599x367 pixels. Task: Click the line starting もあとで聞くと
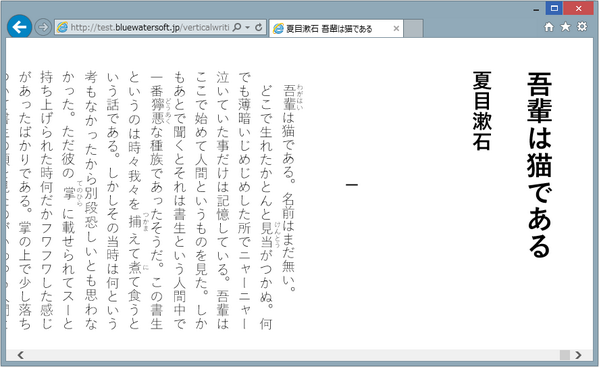(179, 200)
